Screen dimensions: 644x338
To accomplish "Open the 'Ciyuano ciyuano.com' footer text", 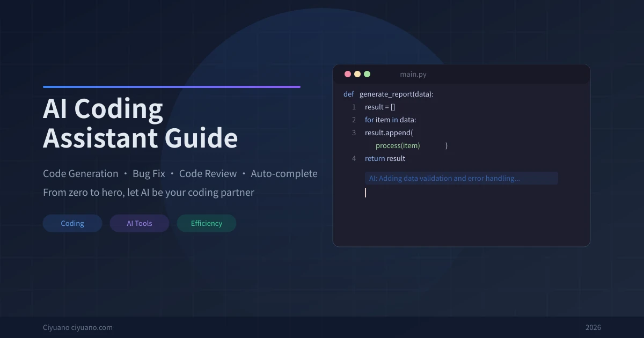I will click(78, 327).
